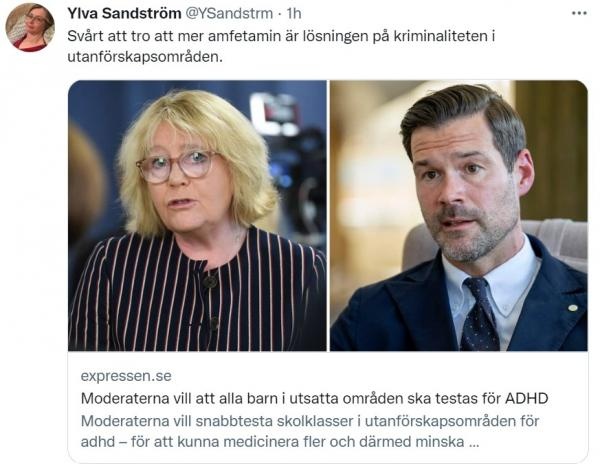Open the left photo of the blonde woman
Image resolution: width=600 pixels, height=464 pixels.
(x=197, y=215)
